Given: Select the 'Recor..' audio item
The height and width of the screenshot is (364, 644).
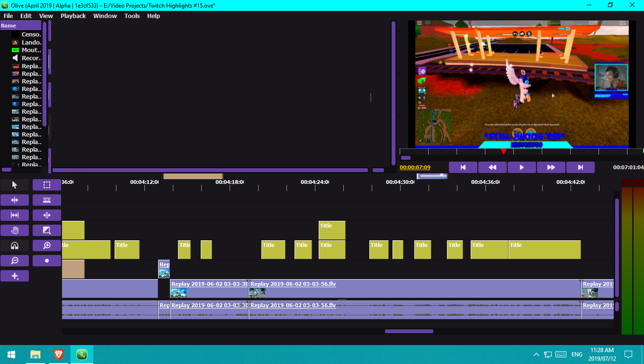Looking at the screenshot, I should (x=27, y=58).
